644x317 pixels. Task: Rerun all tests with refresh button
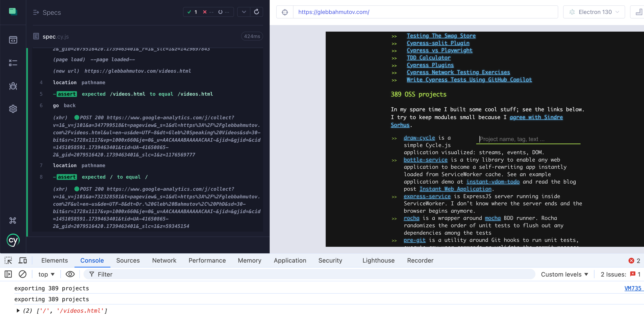(x=257, y=12)
